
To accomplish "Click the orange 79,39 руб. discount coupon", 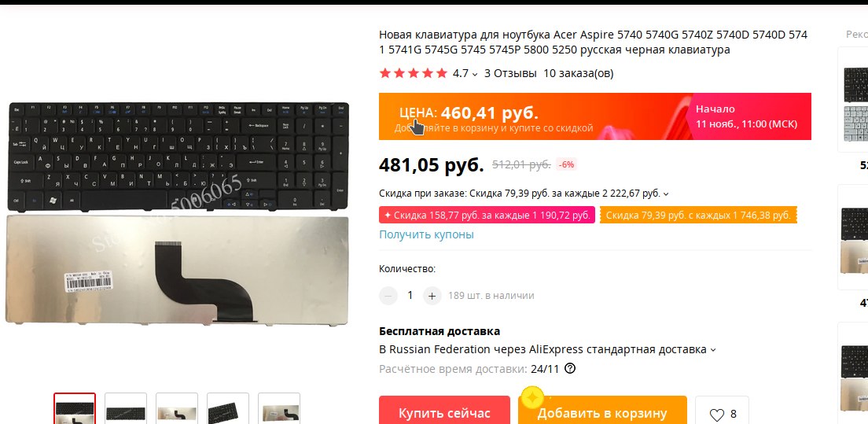I will coord(699,216).
